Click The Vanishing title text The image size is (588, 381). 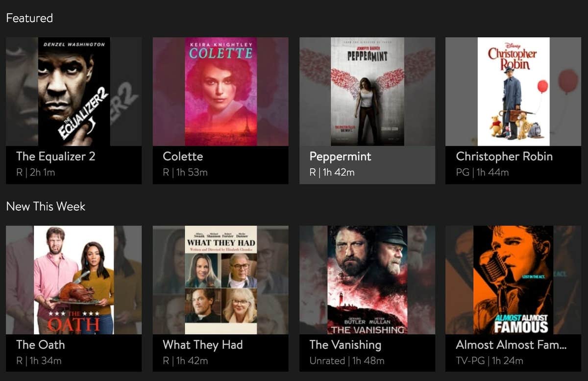click(x=345, y=345)
